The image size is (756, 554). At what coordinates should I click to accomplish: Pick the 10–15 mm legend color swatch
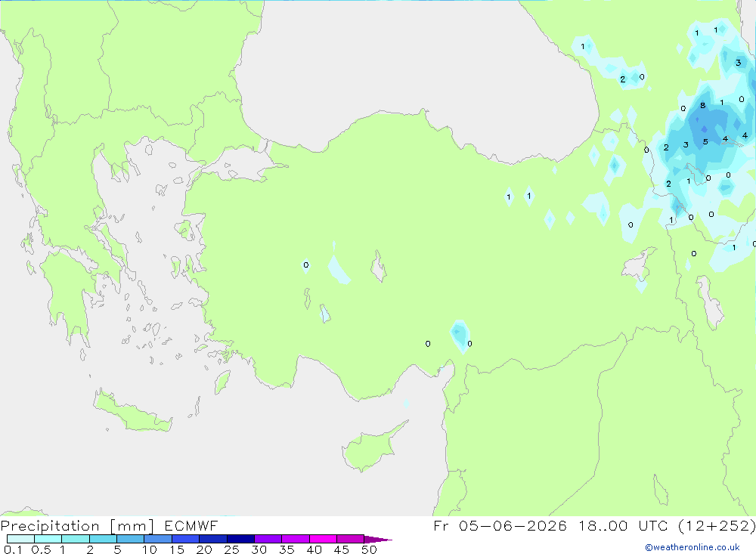[x=158, y=539]
